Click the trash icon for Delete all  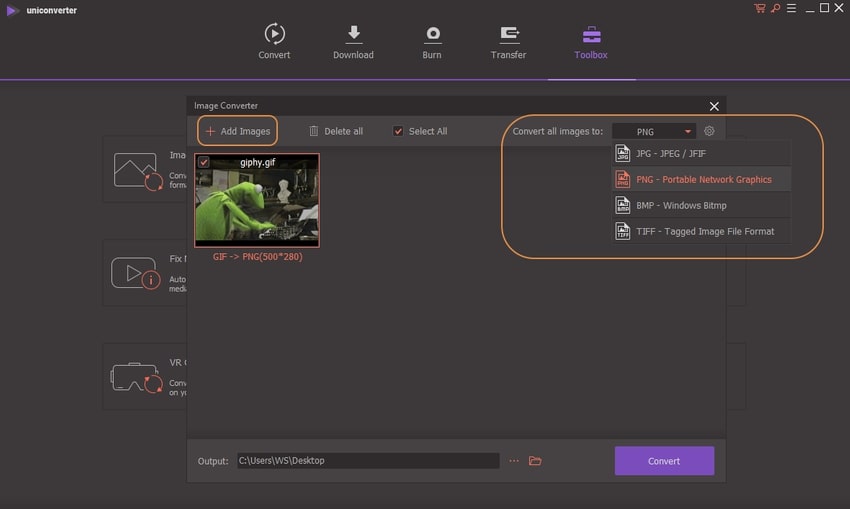pos(314,131)
